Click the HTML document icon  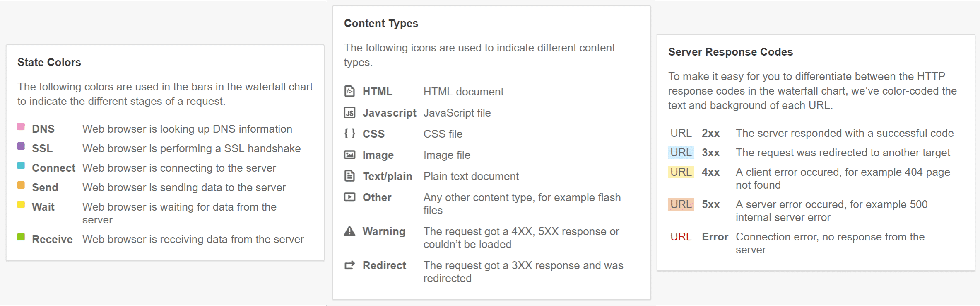(x=349, y=91)
